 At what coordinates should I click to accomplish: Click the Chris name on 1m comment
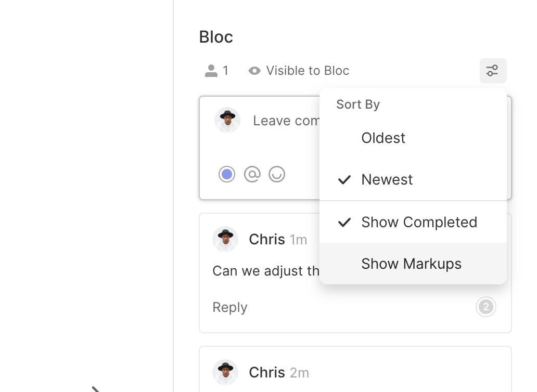pos(266,239)
